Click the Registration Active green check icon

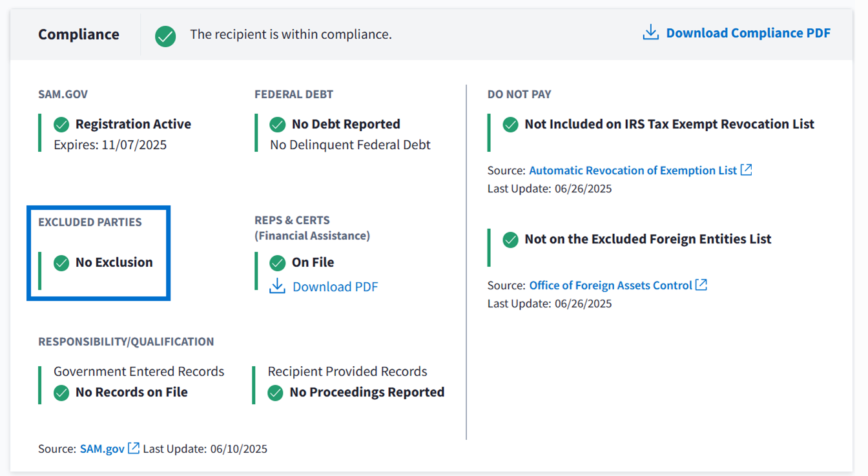pos(61,124)
